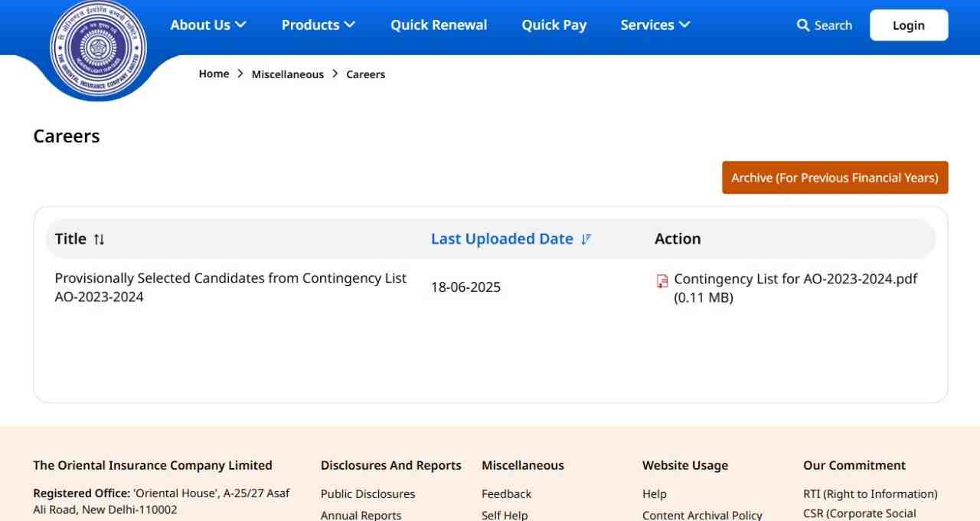Open Content Archival Policy link

coord(702,515)
